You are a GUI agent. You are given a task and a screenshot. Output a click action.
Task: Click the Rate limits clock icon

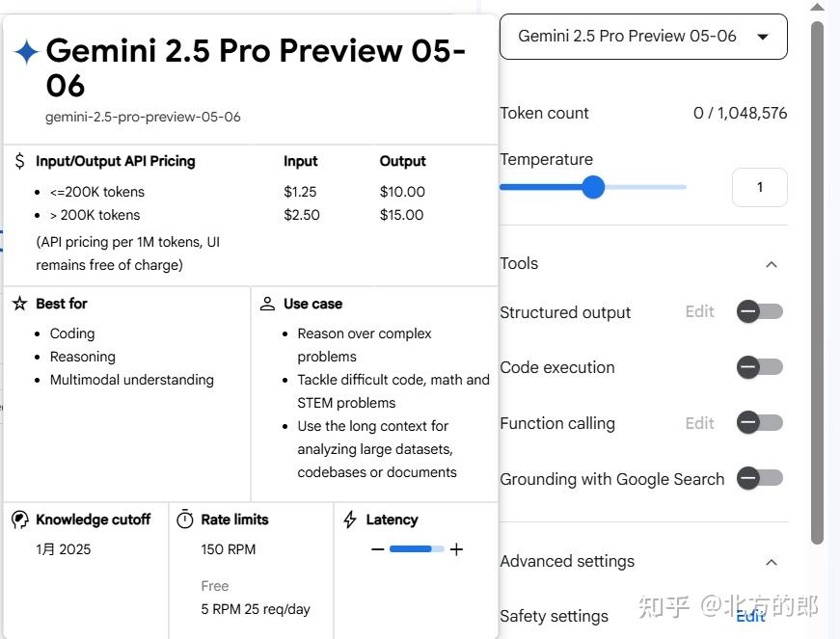185,519
